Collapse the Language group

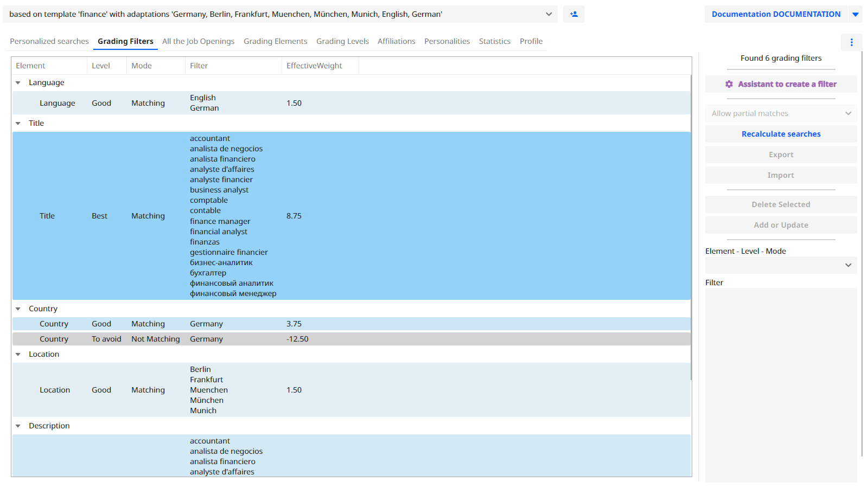point(18,83)
